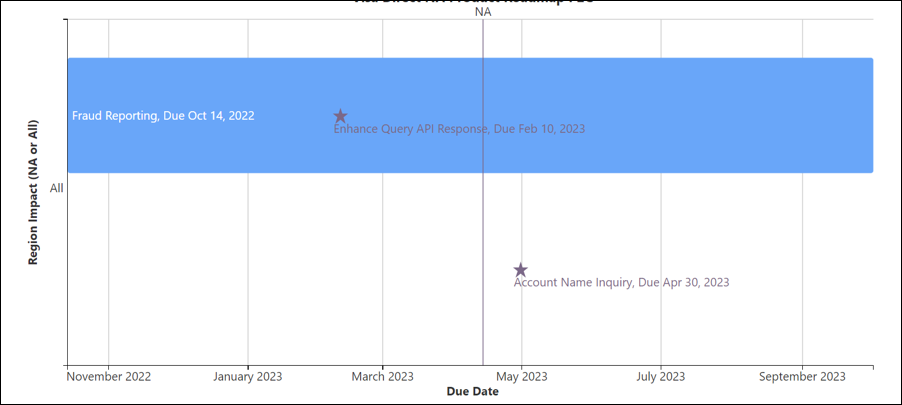Click the Enhance Query API Response star marker

coord(341,116)
